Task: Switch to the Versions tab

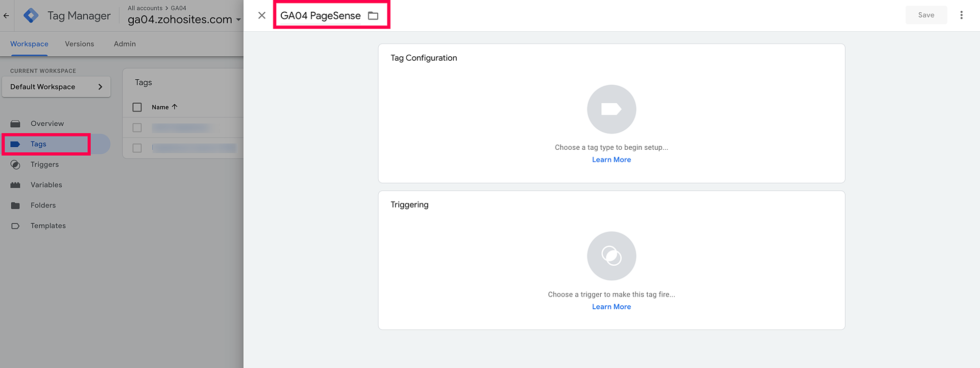Action: pyautogui.click(x=79, y=44)
